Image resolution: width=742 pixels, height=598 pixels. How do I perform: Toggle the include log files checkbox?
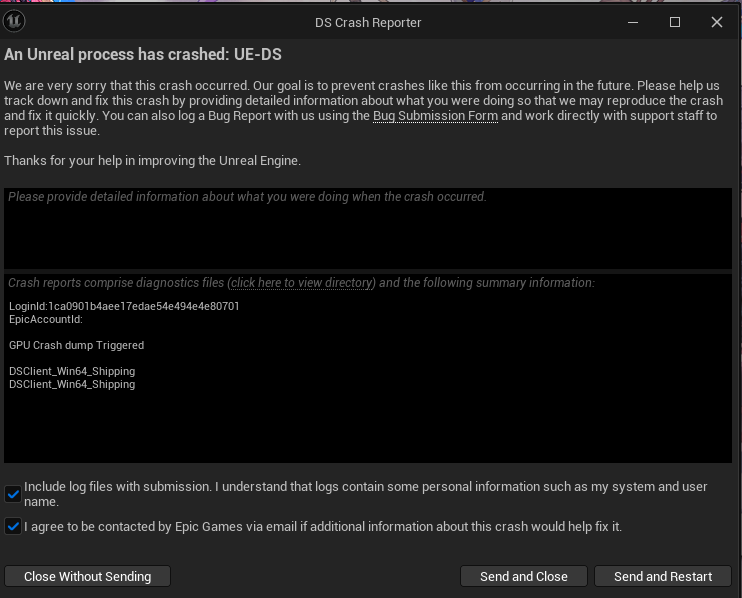click(x=13, y=494)
